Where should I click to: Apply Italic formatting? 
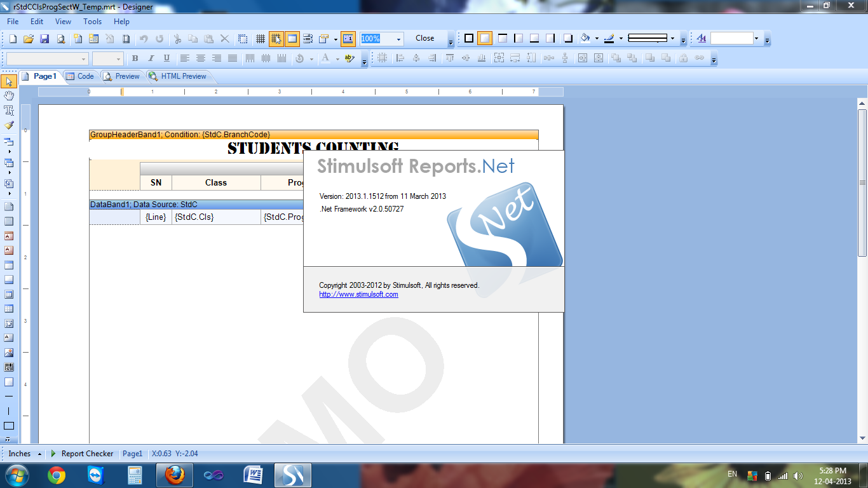click(x=151, y=58)
